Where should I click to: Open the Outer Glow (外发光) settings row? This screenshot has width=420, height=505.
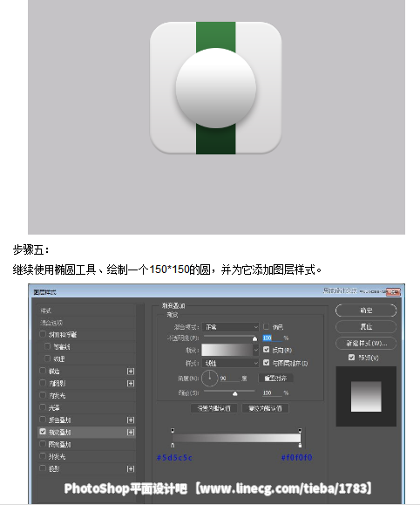click(86, 456)
